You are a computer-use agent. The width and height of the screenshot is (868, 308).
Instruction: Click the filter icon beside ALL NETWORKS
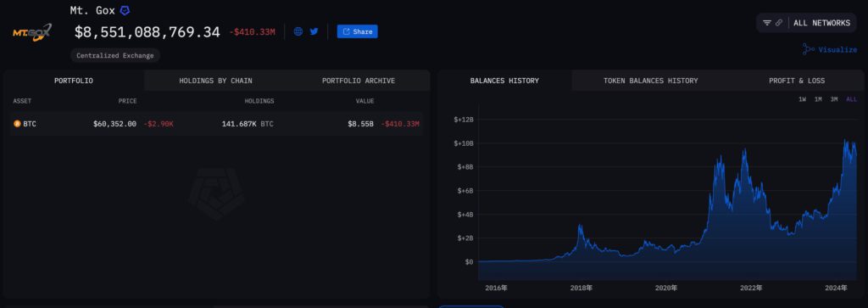pos(766,23)
